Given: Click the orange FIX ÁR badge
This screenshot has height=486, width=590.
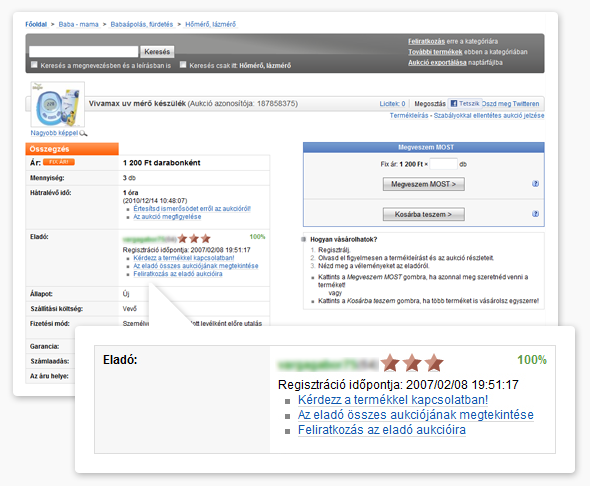Looking at the screenshot, I should coord(59,162).
